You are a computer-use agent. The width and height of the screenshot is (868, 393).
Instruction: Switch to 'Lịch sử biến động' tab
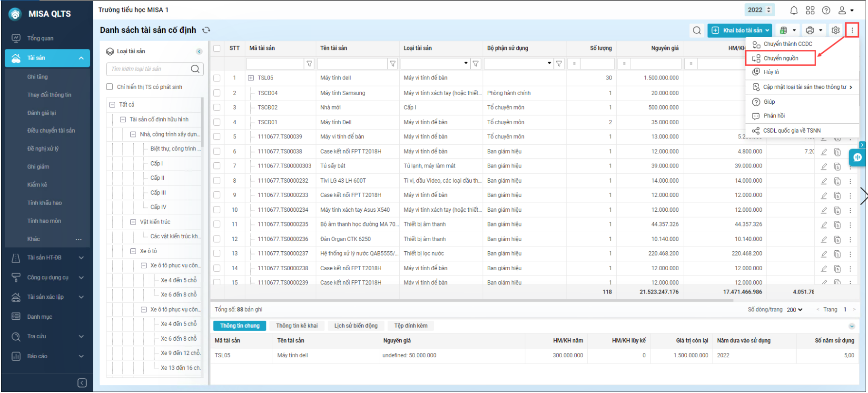(x=355, y=326)
